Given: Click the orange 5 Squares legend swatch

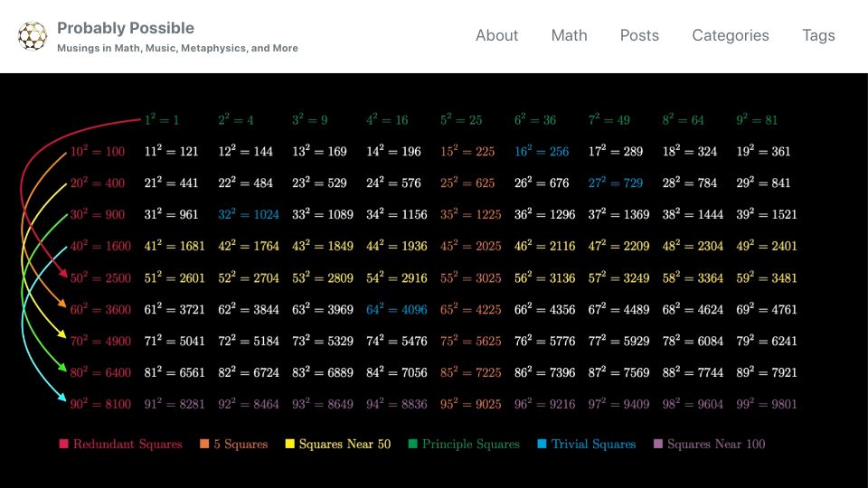Looking at the screenshot, I should pos(204,444).
